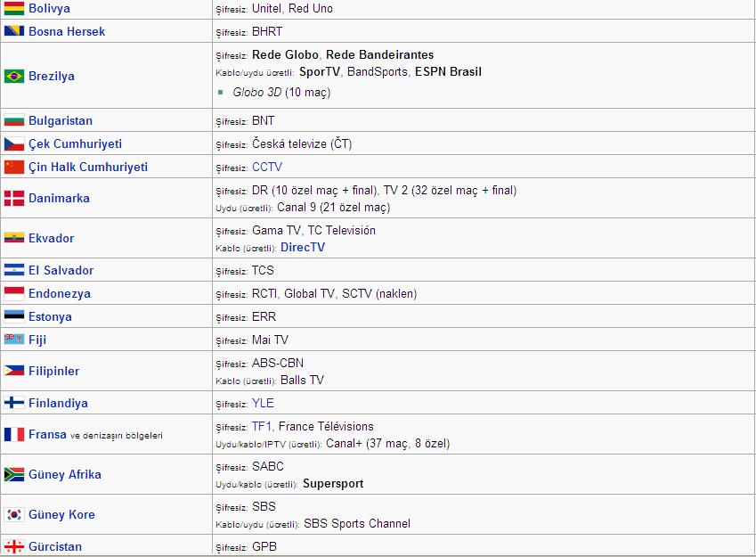Click the Ecuador flag icon

pos(14,238)
